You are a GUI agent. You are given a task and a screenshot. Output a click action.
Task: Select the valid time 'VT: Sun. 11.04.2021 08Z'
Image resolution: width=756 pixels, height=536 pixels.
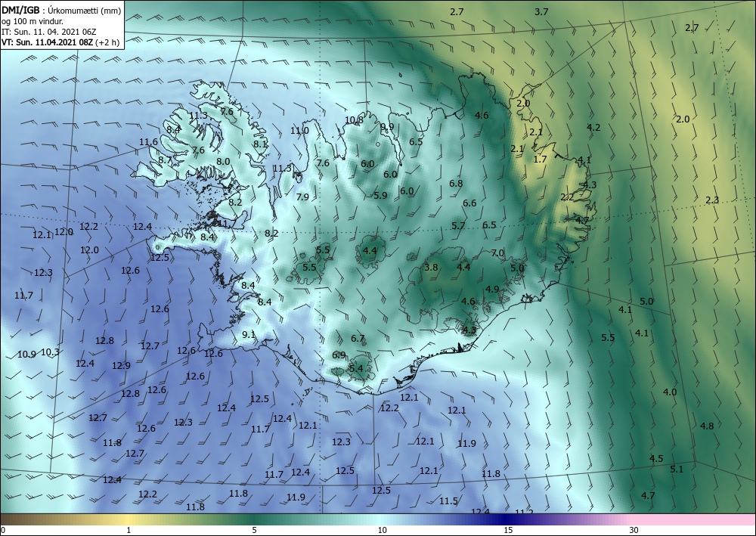(x=48, y=42)
